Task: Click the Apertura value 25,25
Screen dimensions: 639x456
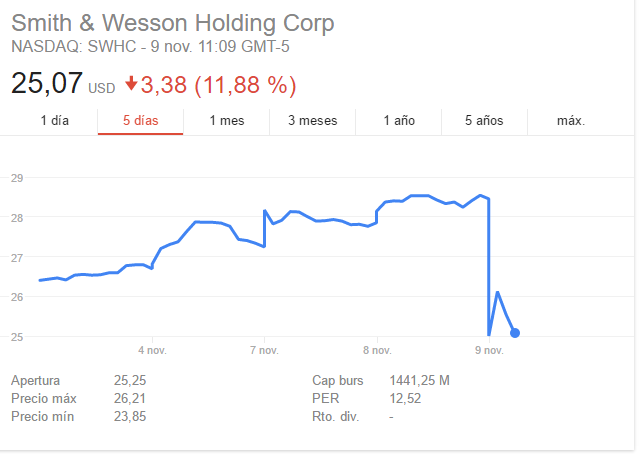Action: (x=132, y=381)
